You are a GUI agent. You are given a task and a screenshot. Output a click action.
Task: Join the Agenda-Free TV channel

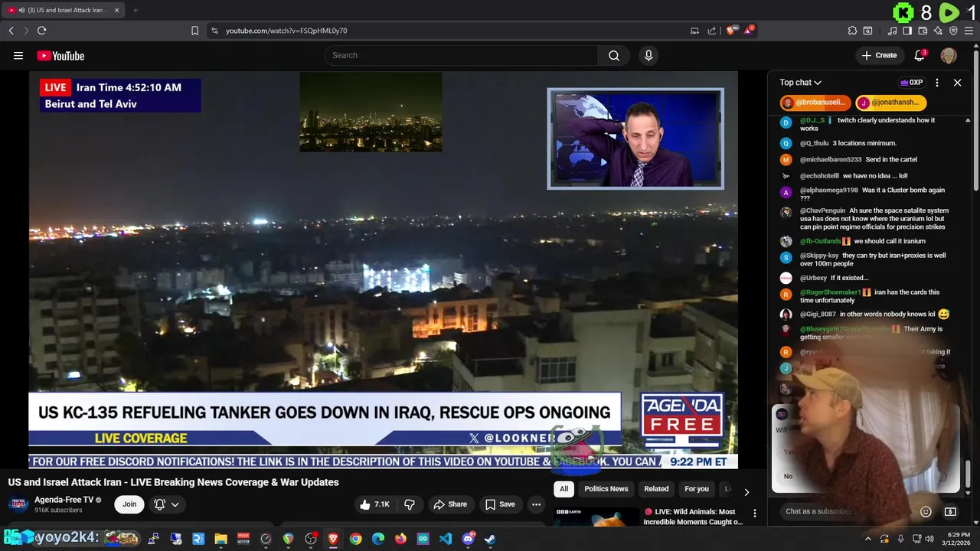coord(129,504)
